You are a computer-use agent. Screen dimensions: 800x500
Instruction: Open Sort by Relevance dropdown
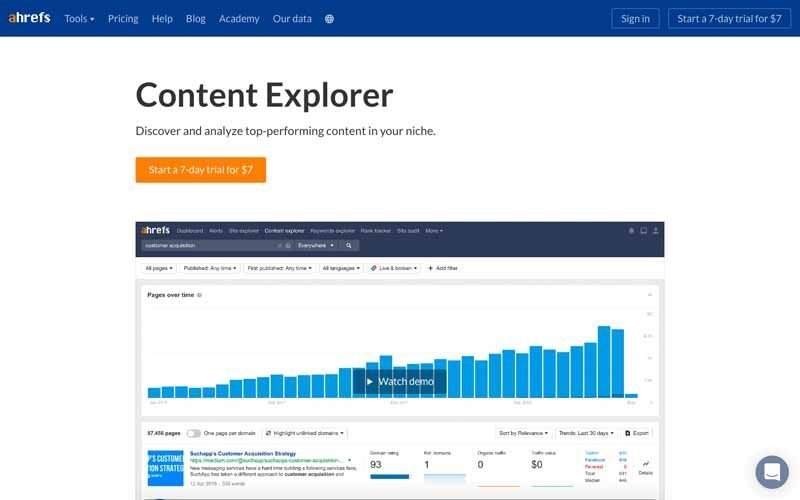click(523, 433)
